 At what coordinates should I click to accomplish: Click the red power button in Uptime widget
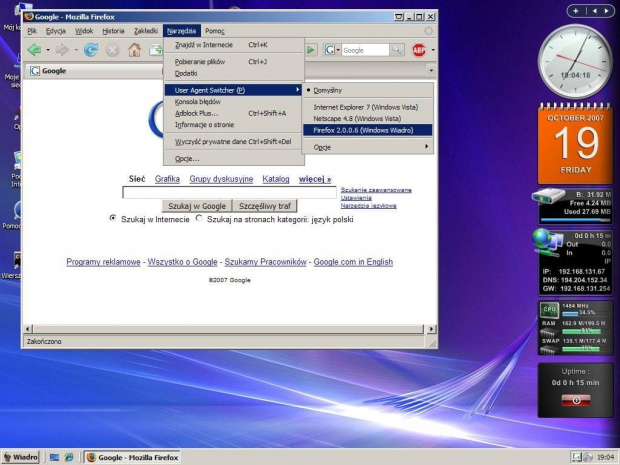(x=576, y=400)
